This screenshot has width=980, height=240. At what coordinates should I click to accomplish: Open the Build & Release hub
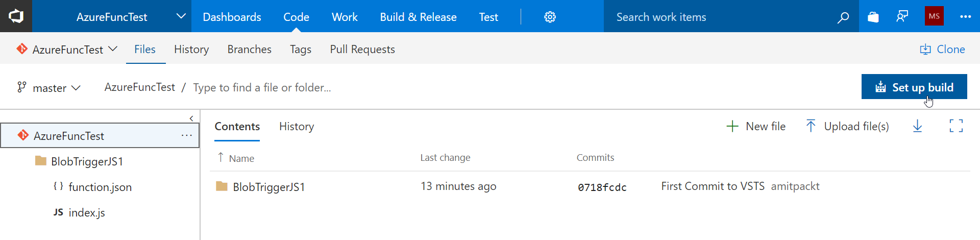click(418, 17)
